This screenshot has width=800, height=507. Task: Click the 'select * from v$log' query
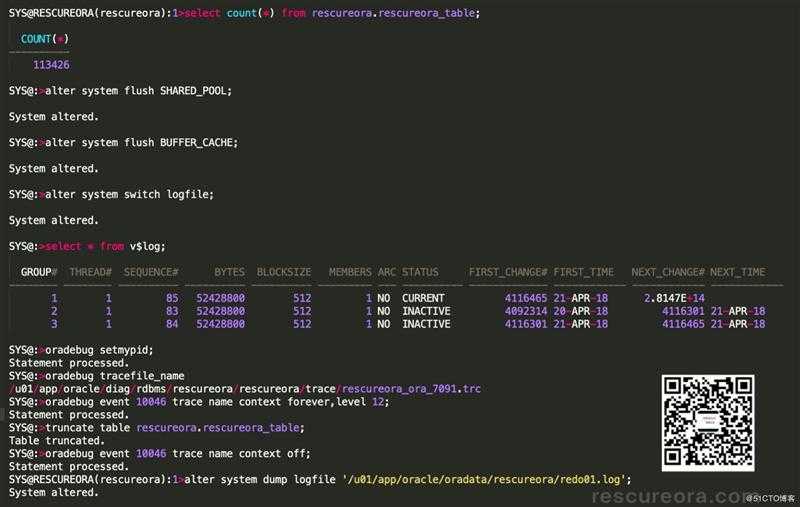click(105, 246)
